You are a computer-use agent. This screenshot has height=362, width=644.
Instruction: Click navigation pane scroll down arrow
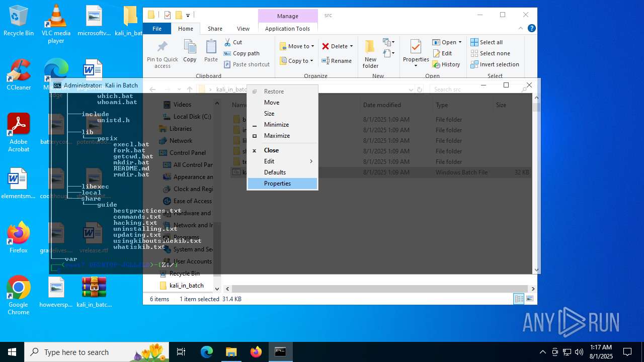click(x=217, y=289)
